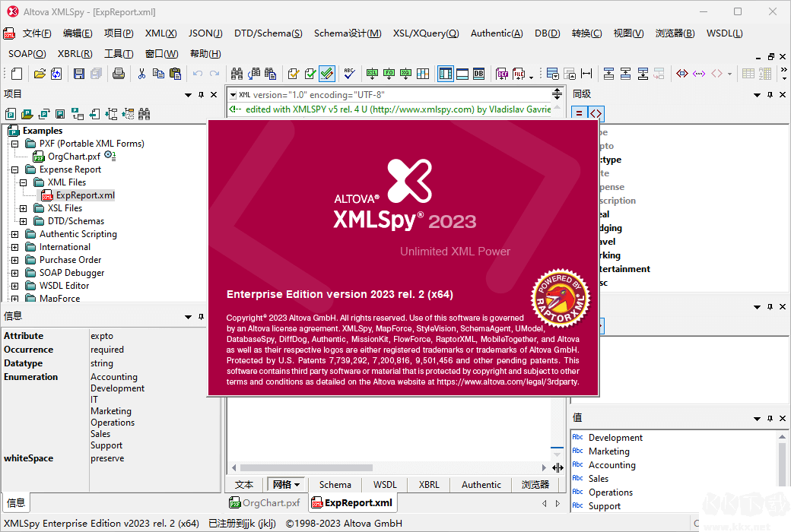Click the ABC spell check icon
This screenshot has height=532, width=791.
(x=349, y=74)
